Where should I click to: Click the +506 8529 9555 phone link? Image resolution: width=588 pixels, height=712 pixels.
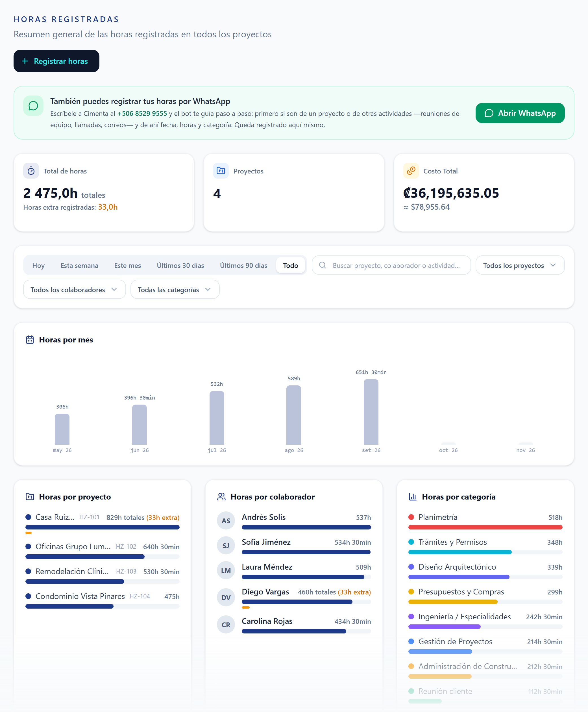click(142, 114)
